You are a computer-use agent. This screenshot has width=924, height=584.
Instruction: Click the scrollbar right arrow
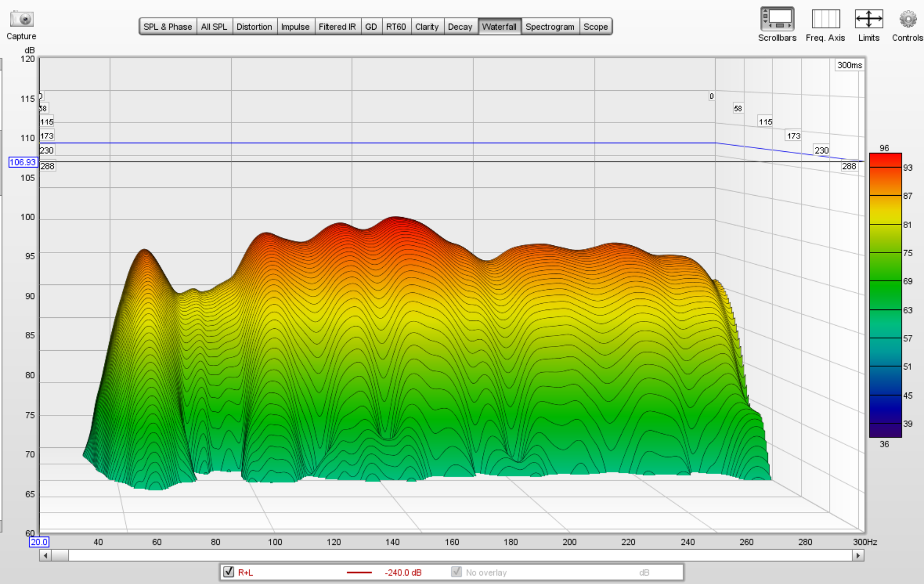[858, 555]
